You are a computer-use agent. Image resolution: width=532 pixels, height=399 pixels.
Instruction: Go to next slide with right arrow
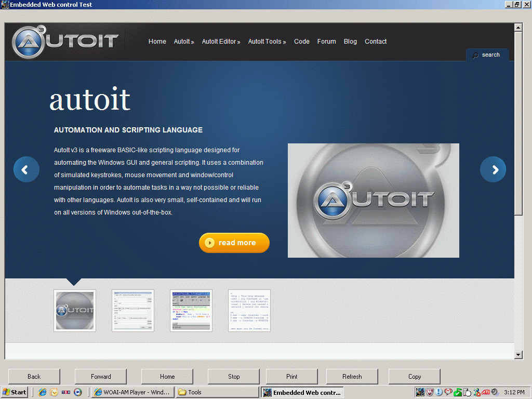[x=493, y=169]
